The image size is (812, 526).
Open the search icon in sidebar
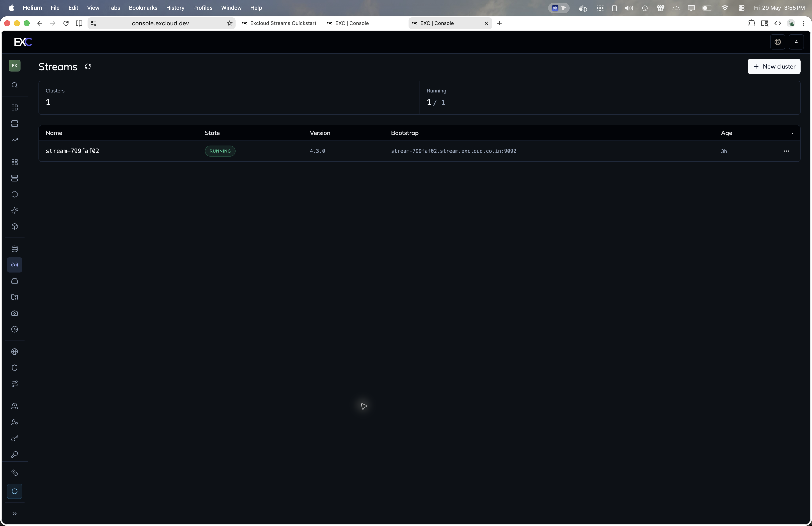[x=14, y=85]
